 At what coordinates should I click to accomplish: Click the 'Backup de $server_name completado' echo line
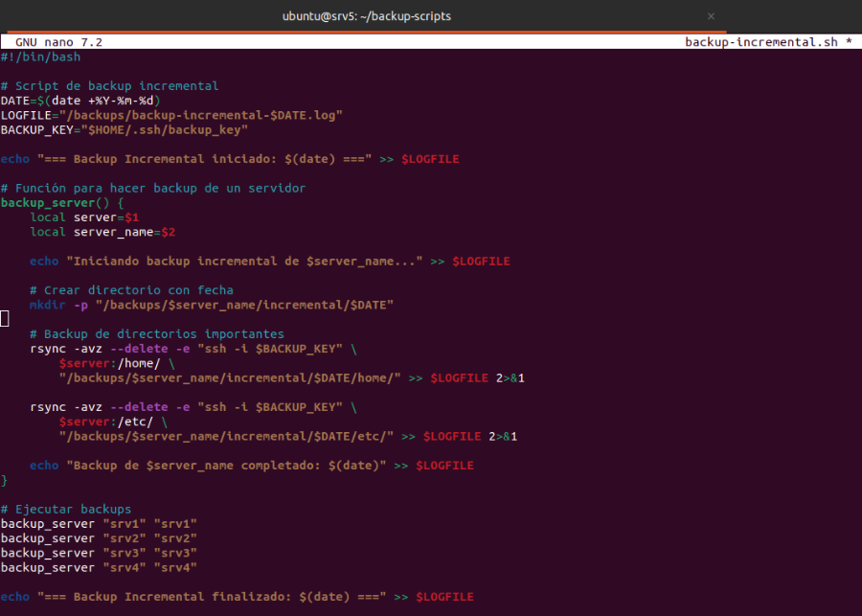251,466
